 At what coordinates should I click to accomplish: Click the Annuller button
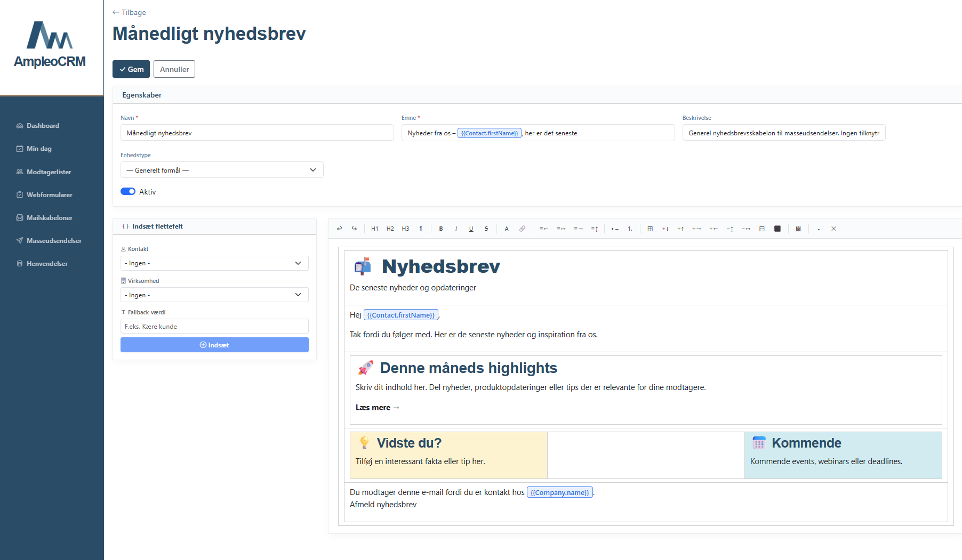pos(174,69)
